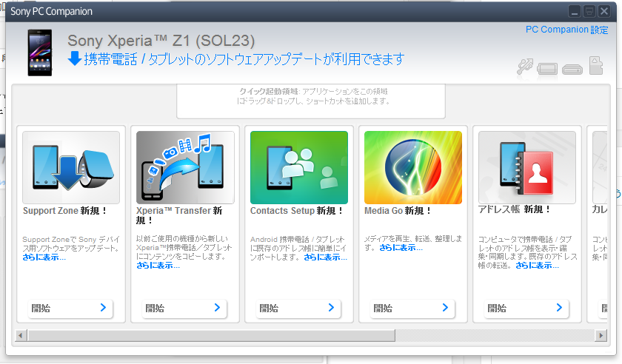The width and height of the screenshot is (622, 364).
Task: Show more about アドレス帳
Action: pyautogui.click(x=537, y=266)
